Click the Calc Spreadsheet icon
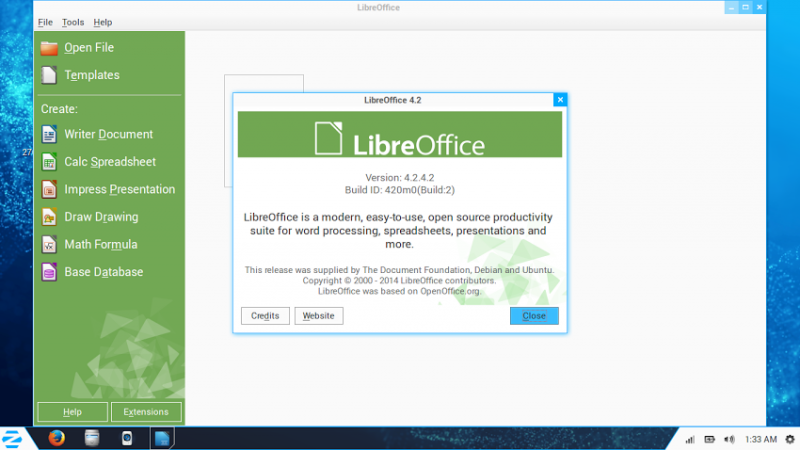 (49, 162)
